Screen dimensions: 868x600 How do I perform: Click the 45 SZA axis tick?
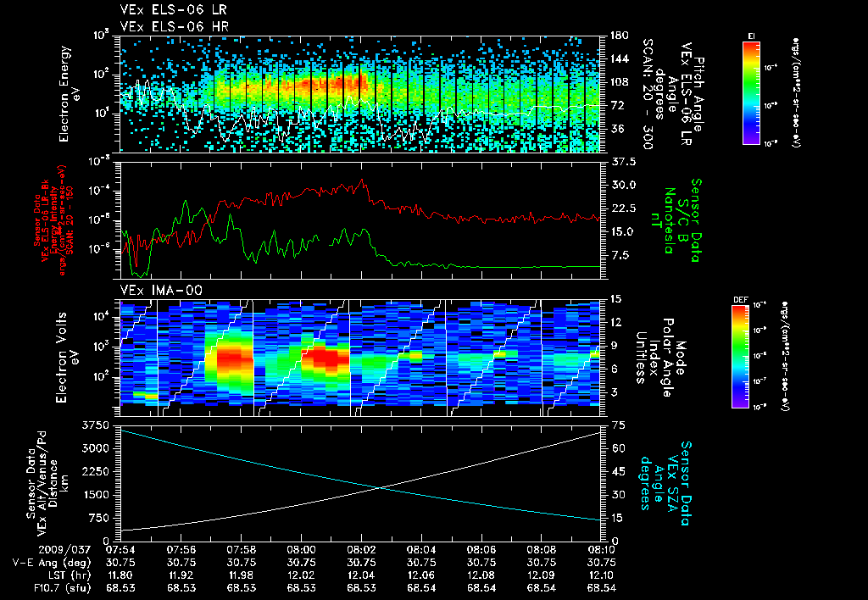(x=617, y=471)
